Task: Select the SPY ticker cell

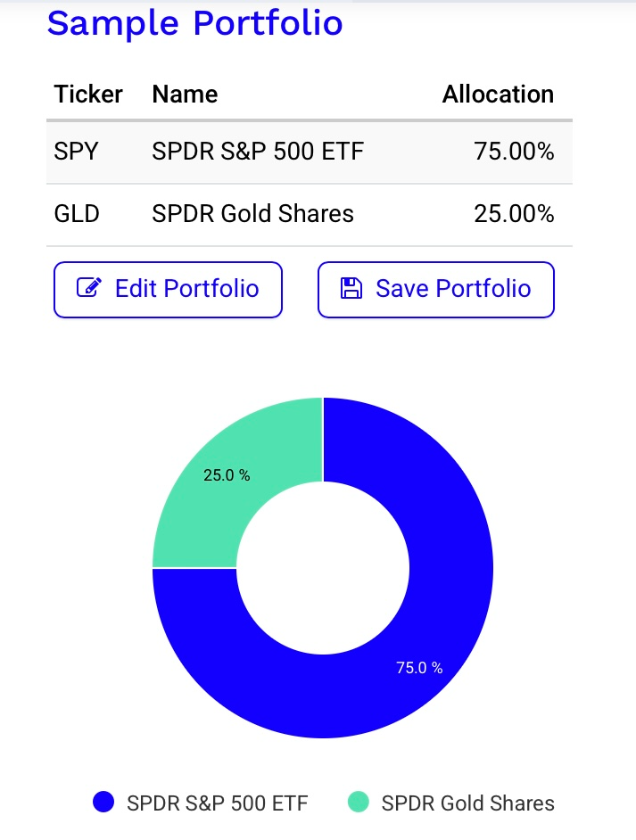Action: 76,152
